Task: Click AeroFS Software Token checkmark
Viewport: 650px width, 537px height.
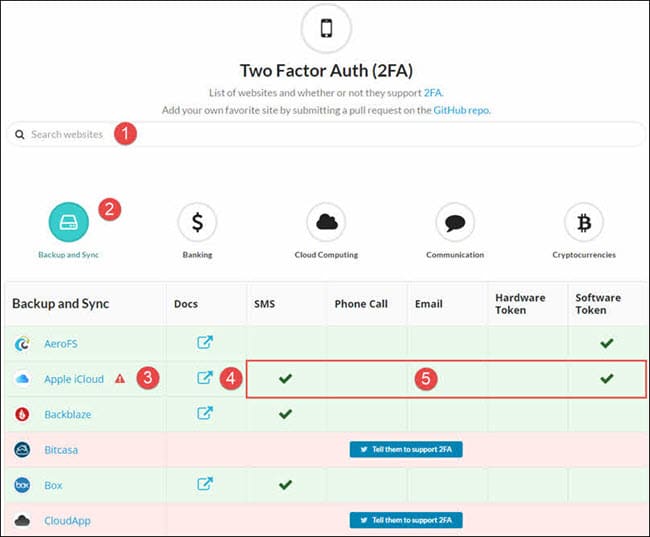Action: click(x=607, y=343)
